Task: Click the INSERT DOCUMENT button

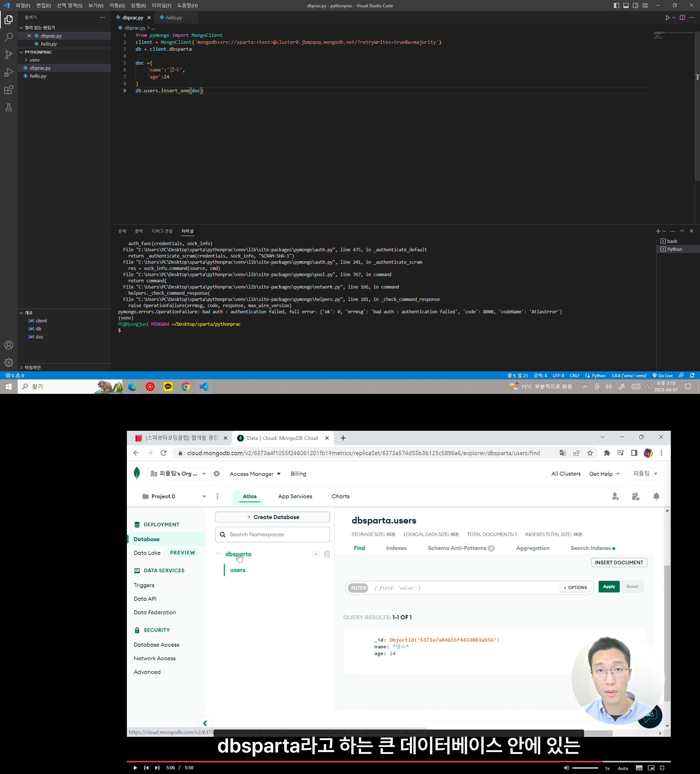Action: point(619,562)
